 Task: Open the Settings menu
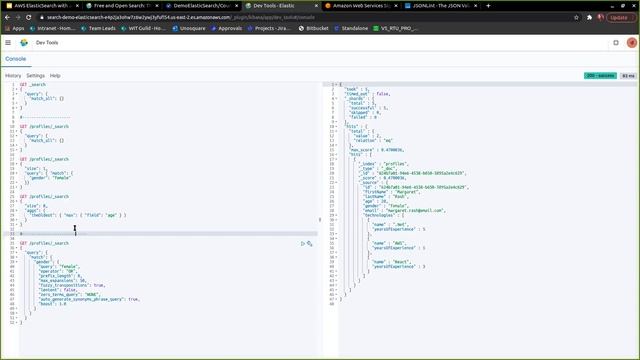[36, 76]
